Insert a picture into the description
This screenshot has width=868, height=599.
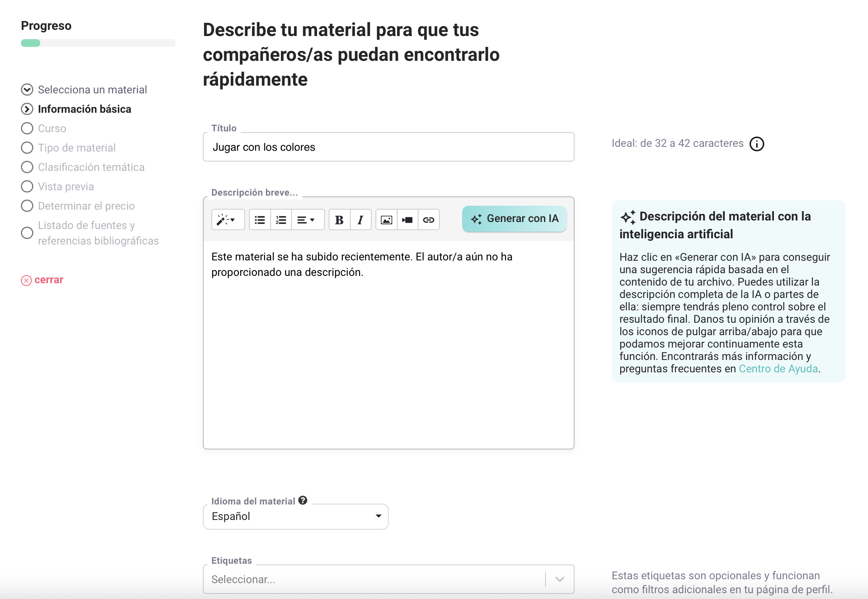point(386,220)
